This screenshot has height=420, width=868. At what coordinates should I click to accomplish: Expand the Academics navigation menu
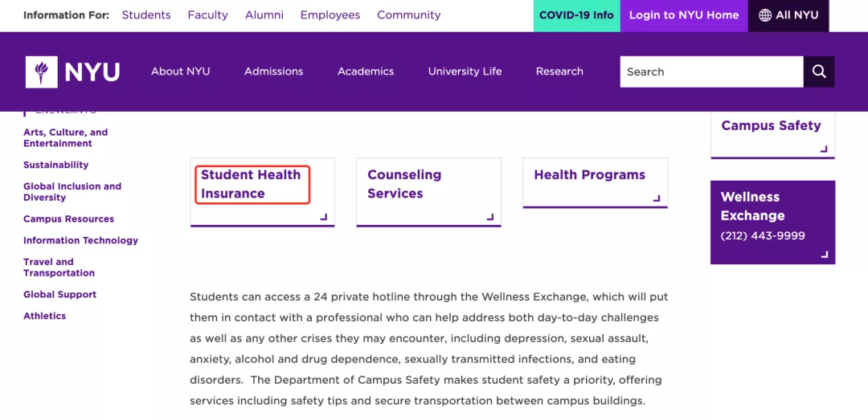click(x=366, y=71)
